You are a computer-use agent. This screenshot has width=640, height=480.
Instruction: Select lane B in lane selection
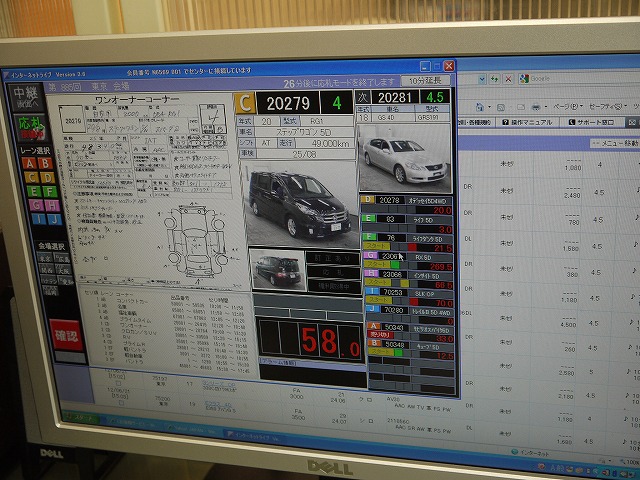pos(45,164)
